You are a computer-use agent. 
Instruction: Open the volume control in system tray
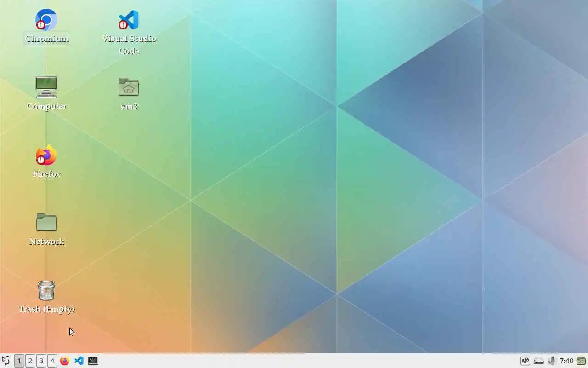click(552, 361)
